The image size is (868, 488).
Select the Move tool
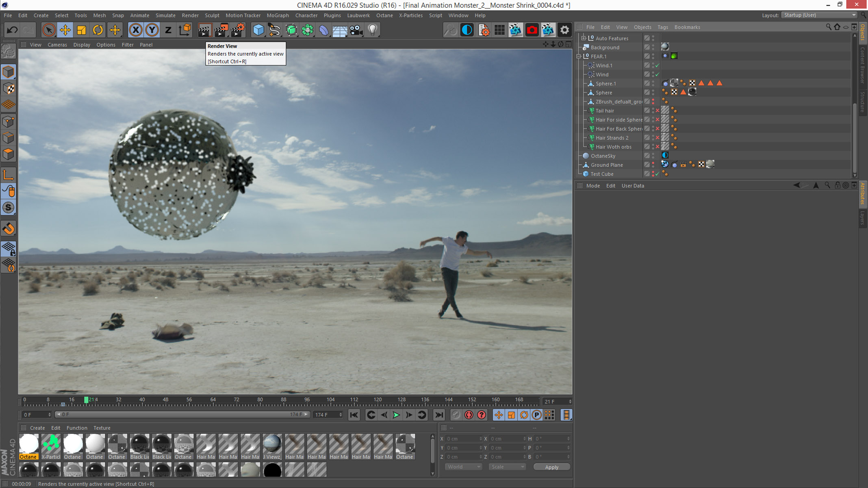[x=65, y=30]
